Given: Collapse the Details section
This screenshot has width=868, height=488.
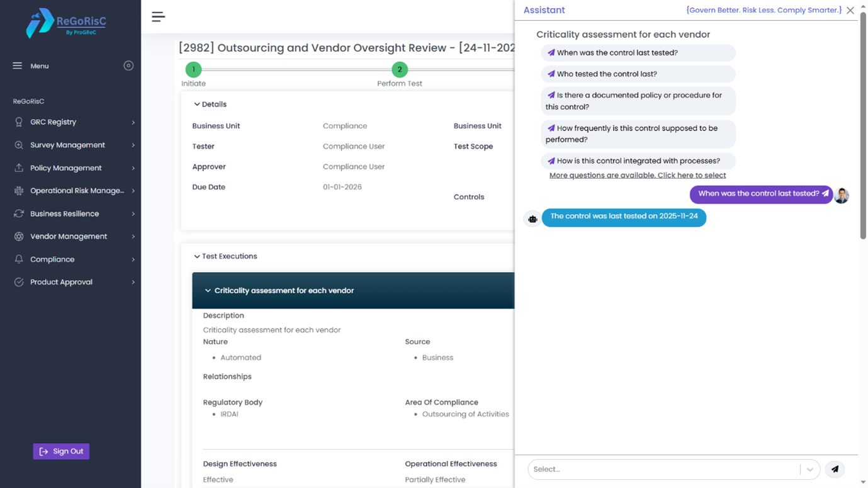Looking at the screenshot, I should click(x=197, y=105).
